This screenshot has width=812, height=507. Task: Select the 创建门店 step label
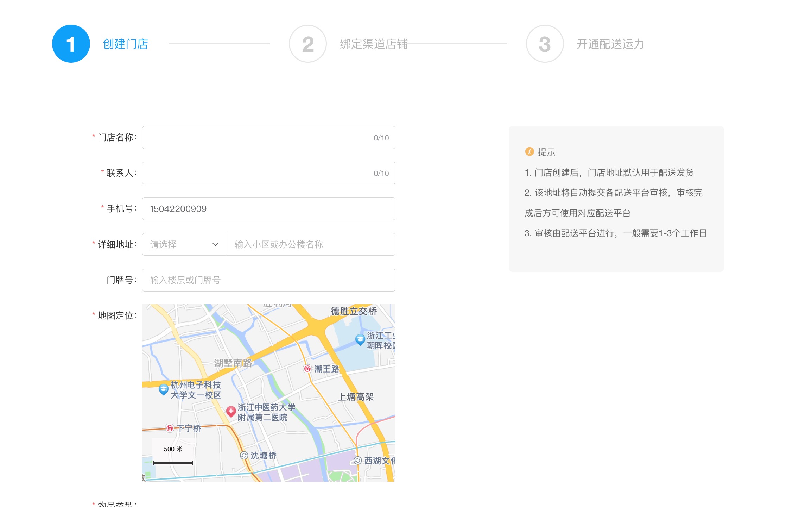pos(125,44)
